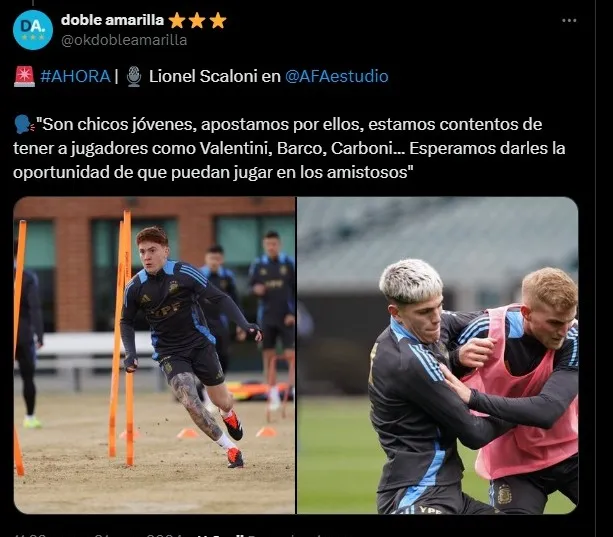Click the red siren emoji icon
The height and width of the screenshot is (537, 613).
pyautogui.click(x=24, y=76)
